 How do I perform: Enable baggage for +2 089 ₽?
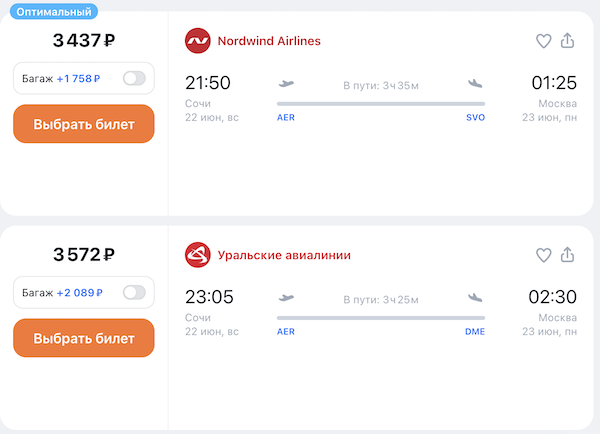[x=133, y=292]
